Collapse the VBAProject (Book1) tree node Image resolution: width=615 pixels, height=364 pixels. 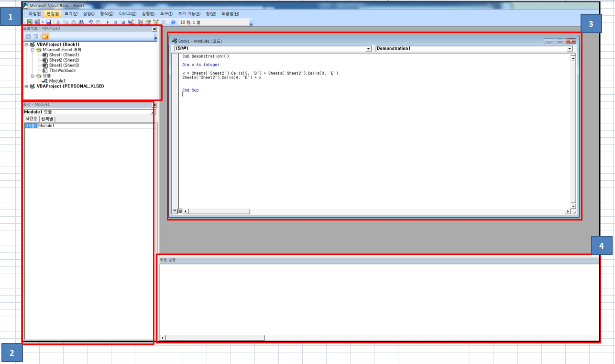tap(26, 44)
